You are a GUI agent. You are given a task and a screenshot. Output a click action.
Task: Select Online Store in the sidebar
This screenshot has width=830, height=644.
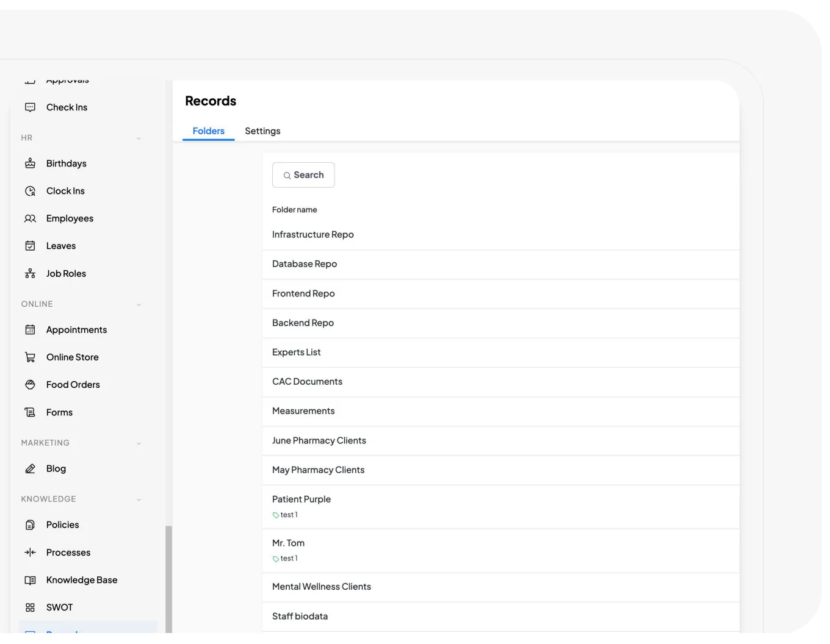coord(72,357)
